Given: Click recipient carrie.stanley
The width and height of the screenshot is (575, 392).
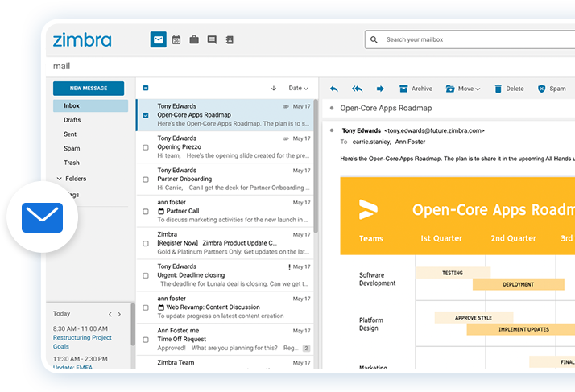Looking at the screenshot, I should coord(372,142).
